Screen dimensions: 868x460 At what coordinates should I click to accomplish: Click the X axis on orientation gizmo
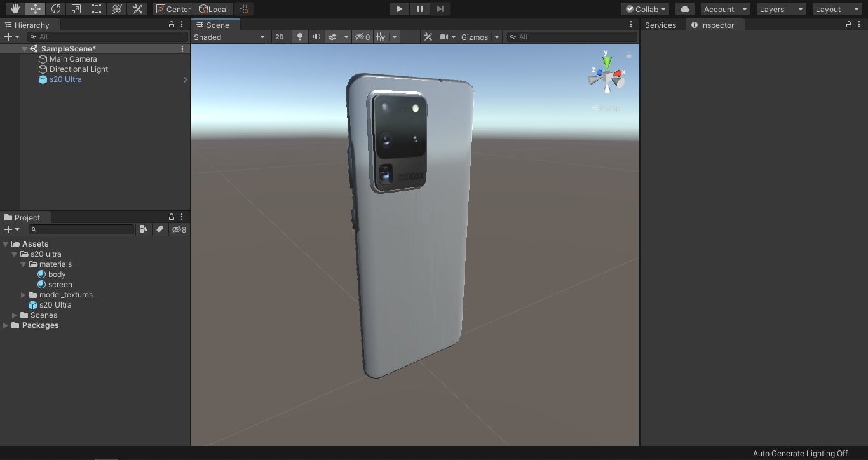pos(618,74)
